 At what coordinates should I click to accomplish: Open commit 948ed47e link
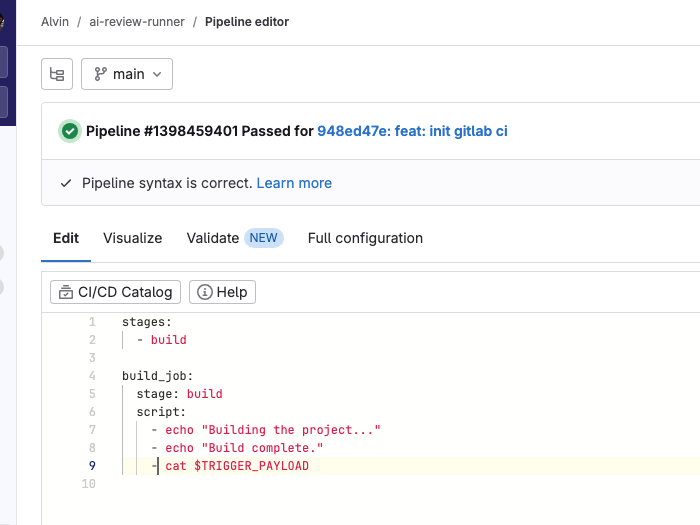tap(412, 131)
